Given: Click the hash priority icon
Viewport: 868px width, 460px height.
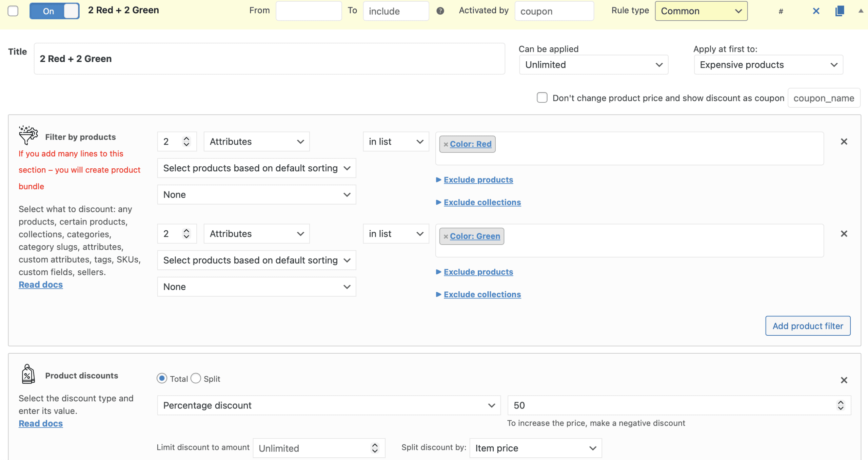Looking at the screenshot, I should point(781,12).
